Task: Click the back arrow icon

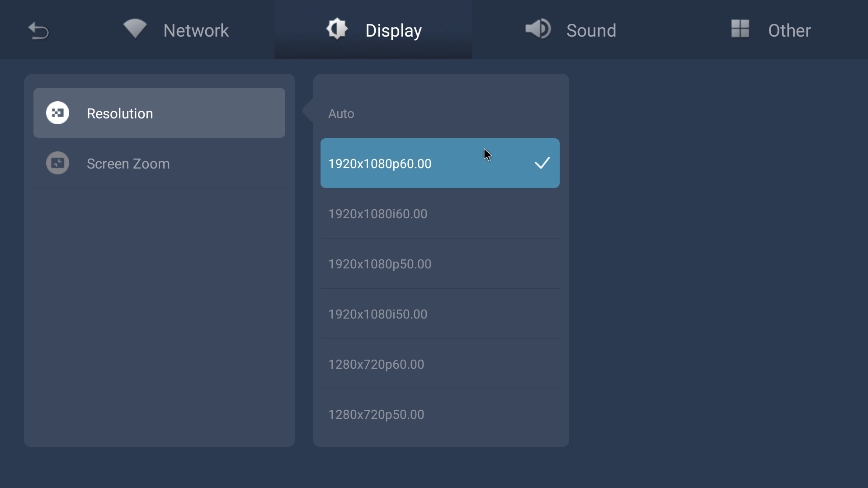Action: pyautogui.click(x=38, y=31)
